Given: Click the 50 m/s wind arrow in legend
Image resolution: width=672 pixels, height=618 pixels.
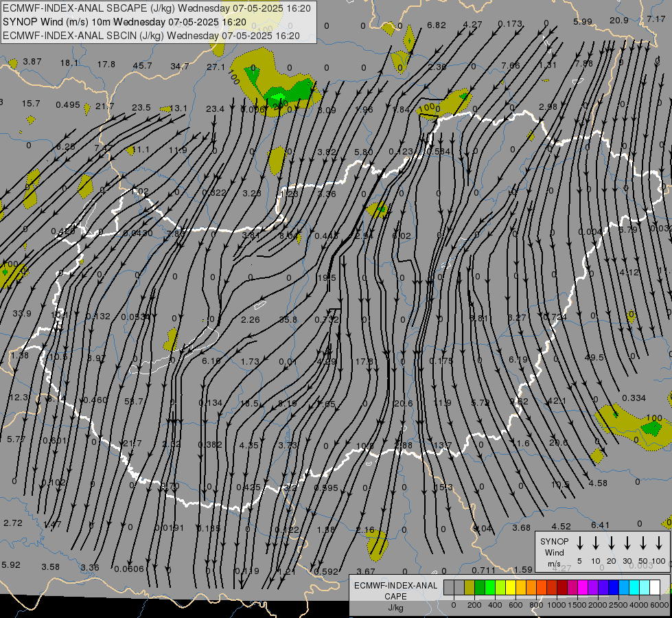Looking at the screenshot, I should click(643, 543).
